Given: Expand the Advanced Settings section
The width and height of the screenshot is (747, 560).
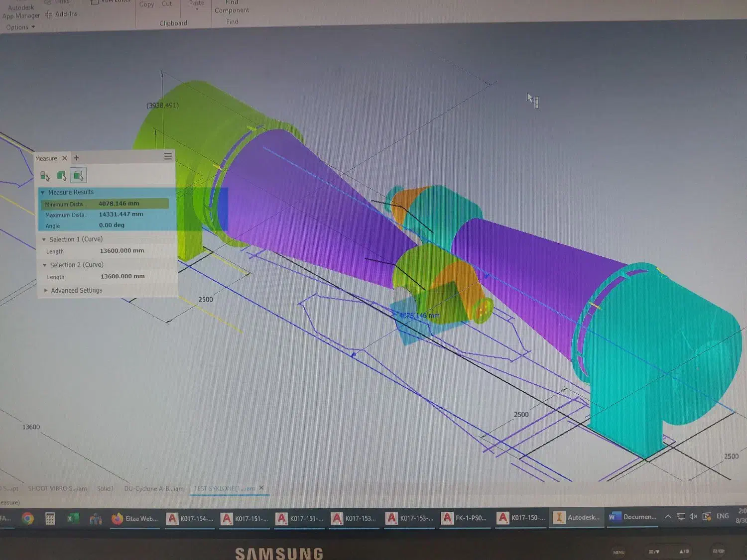Looking at the screenshot, I should (46, 290).
